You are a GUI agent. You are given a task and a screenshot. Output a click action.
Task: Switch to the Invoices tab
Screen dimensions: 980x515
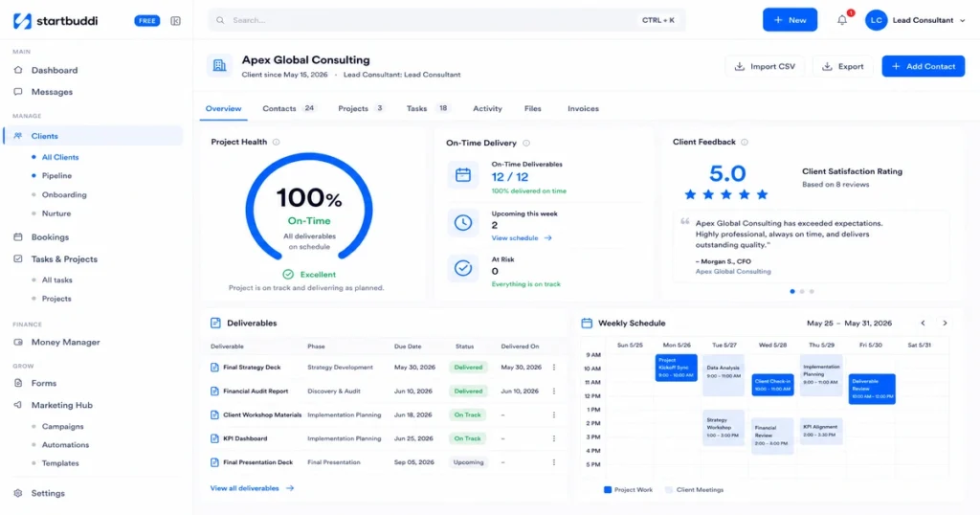click(x=583, y=109)
